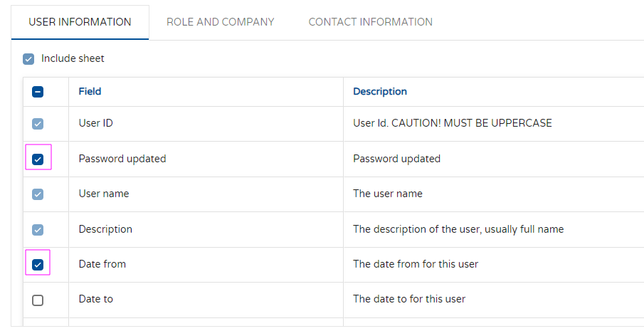The image size is (644, 331).
Task: Click the Description row checkbox
Action: click(38, 230)
